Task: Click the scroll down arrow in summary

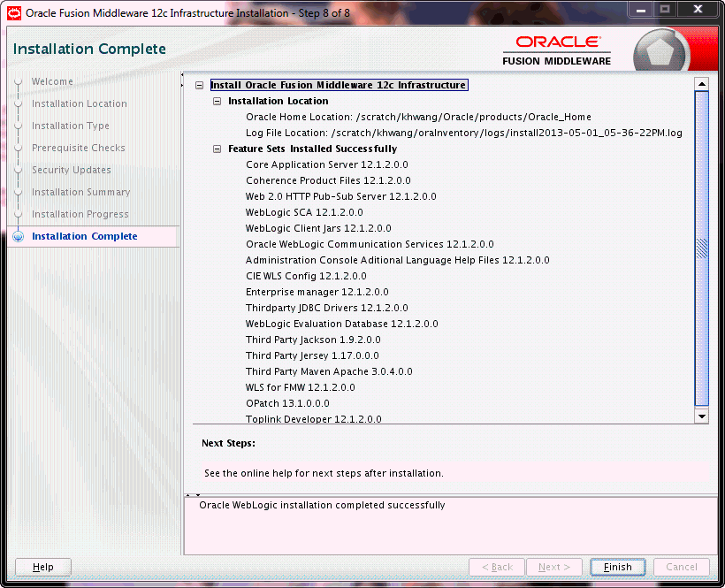Action: (702, 416)
